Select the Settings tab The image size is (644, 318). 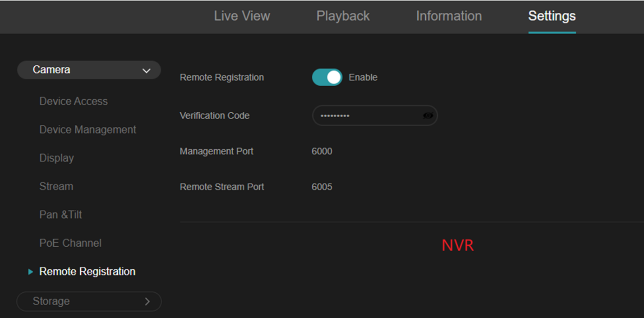click(x=552, y=16)
